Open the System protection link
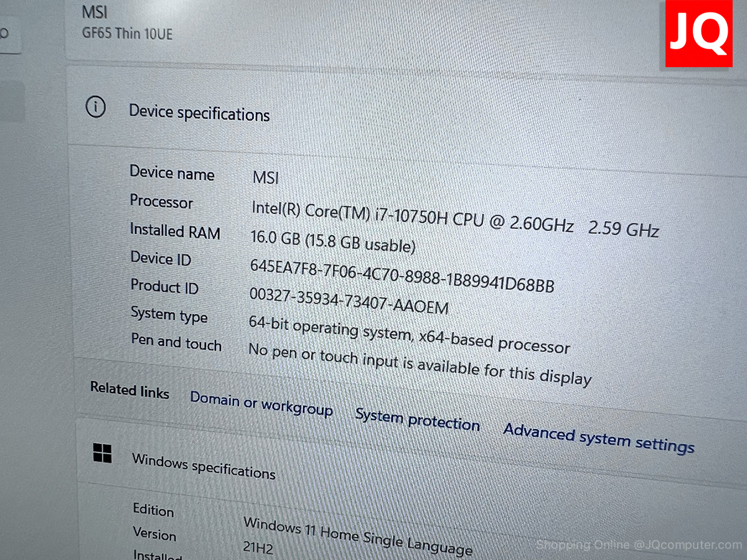Image resolution: width=747 pixels, height=560 pixels. (x=418, y=420)
